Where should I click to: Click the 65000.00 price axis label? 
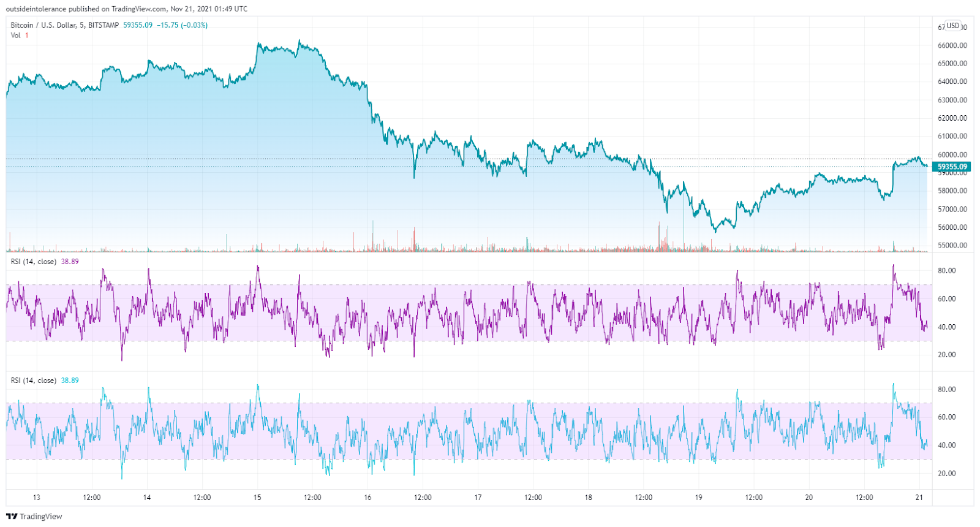tap(952, 64)
